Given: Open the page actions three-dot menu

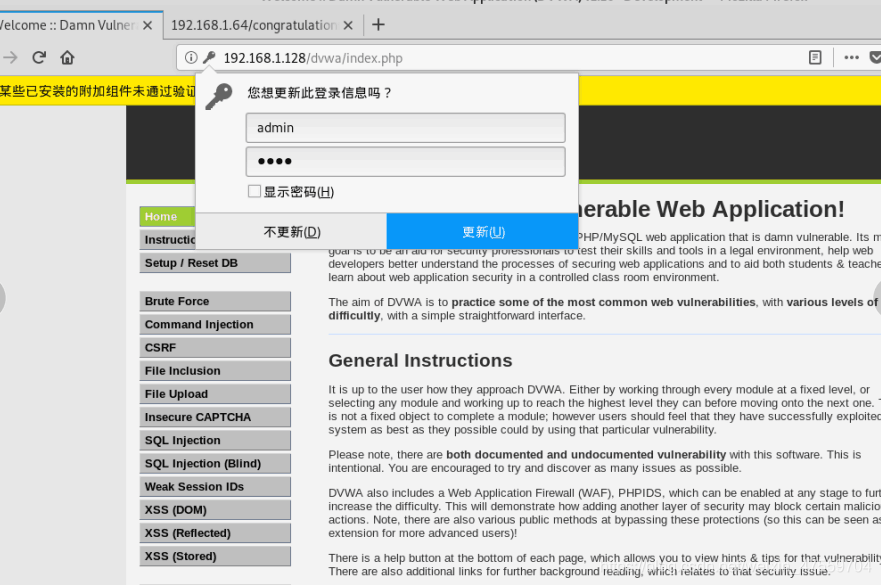Looking at the screenshot, I should [851, 57].
